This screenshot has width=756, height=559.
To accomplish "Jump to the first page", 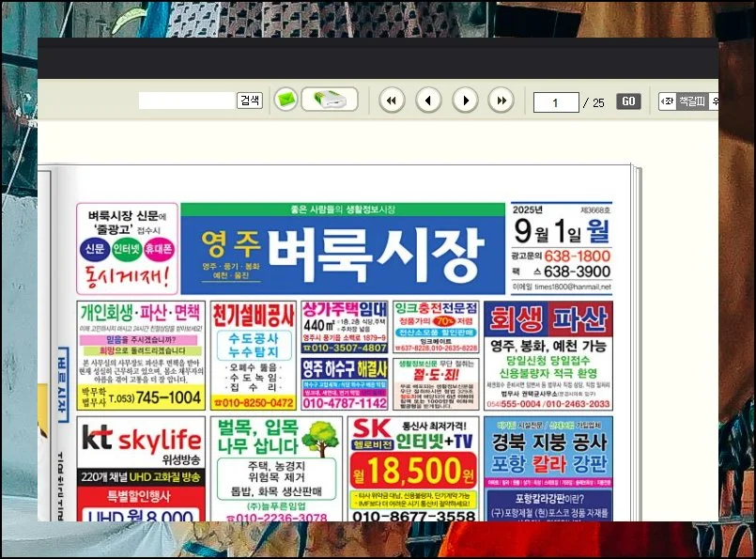I will [392, 100].
